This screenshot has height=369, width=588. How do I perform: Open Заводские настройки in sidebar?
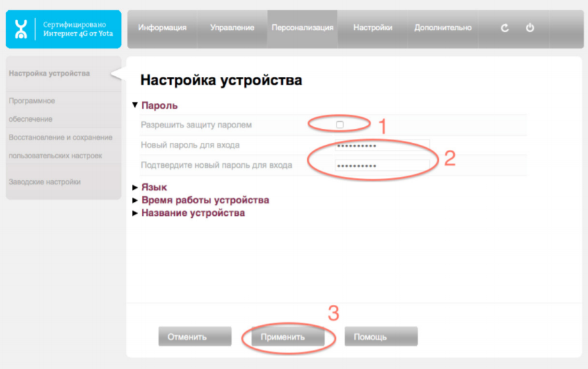point(45,182)
